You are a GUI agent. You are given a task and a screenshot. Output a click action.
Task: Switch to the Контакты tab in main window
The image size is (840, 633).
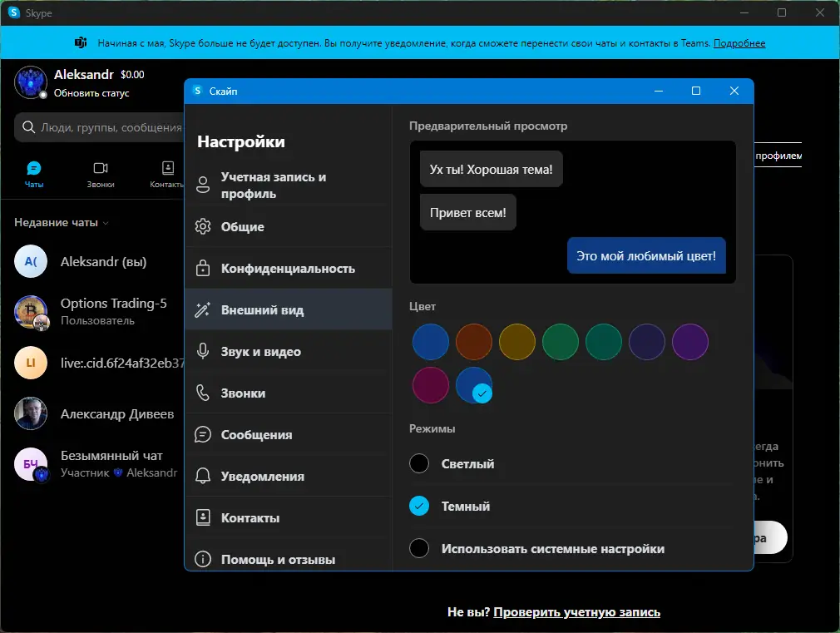tap(167, 175)
